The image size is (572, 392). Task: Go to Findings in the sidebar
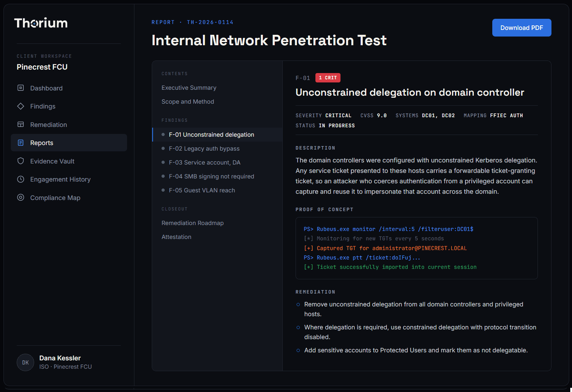pos(69,106)
